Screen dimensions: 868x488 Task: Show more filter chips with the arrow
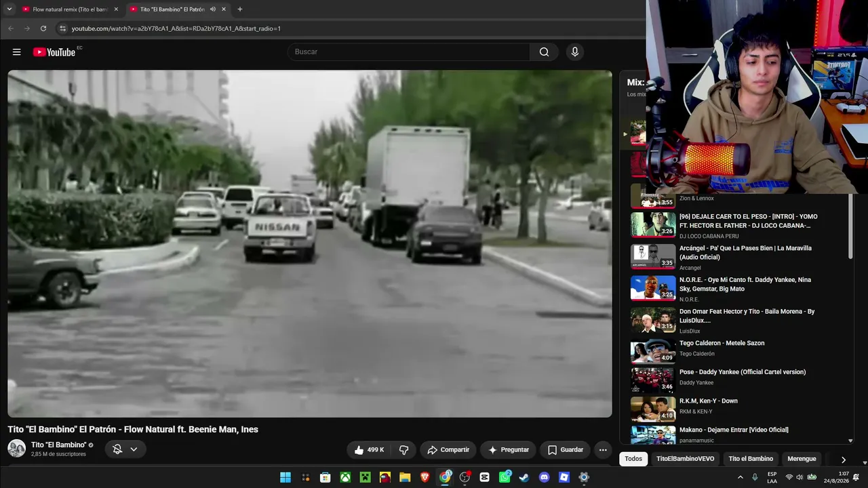pos(843,460)
